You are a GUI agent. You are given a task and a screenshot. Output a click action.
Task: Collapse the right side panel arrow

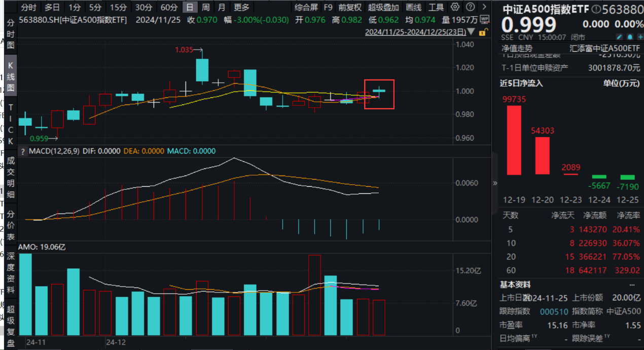(x=495, y=183)
